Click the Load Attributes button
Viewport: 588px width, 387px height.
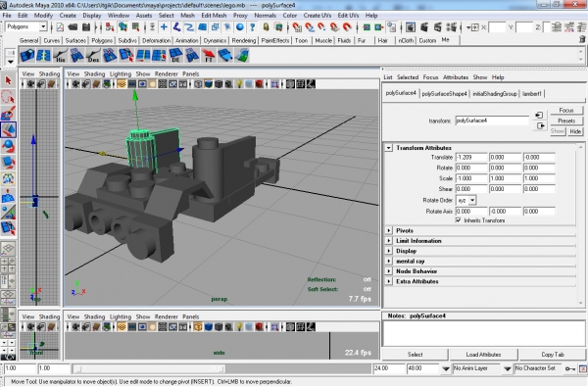483,355
